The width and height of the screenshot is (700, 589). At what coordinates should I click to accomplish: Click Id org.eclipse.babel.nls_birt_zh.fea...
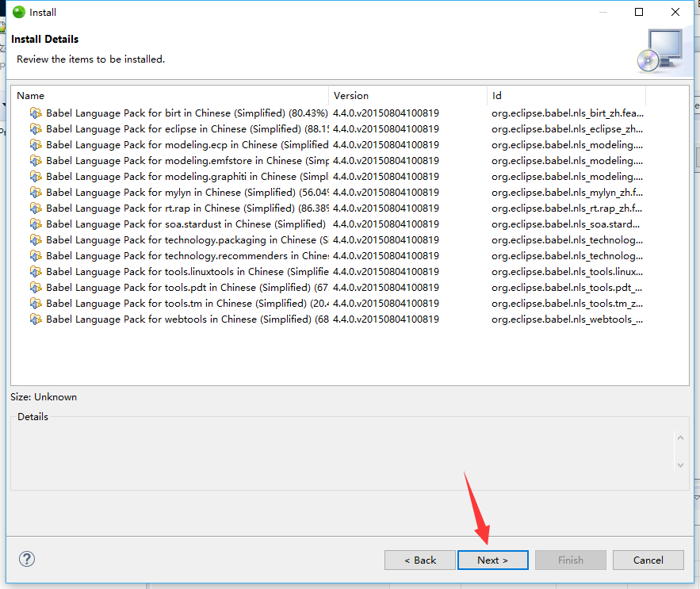(x=567, y=113)
